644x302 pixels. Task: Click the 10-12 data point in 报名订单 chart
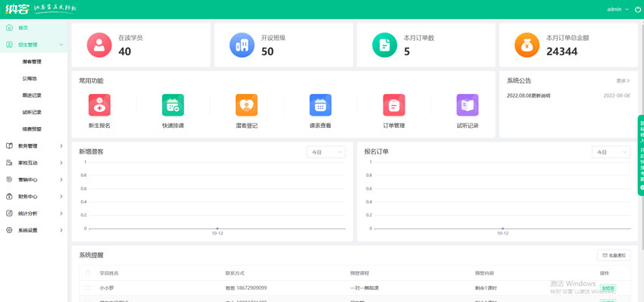[503, 229]
